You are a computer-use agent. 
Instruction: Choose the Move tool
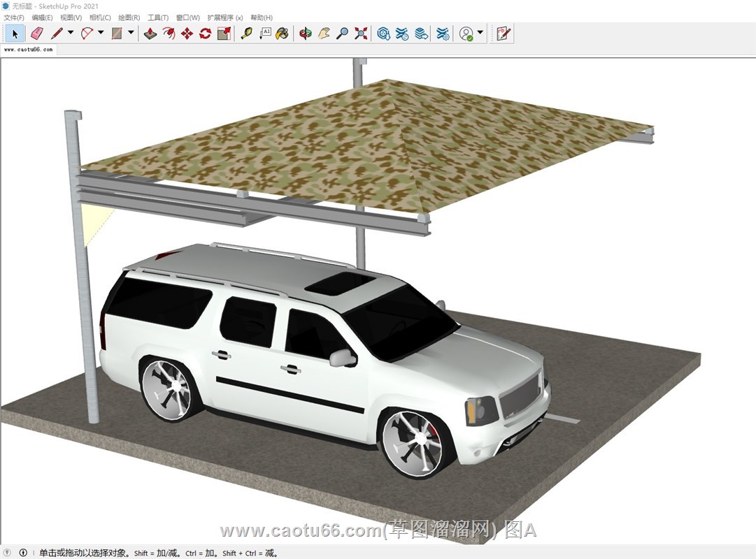pos(187,33)
